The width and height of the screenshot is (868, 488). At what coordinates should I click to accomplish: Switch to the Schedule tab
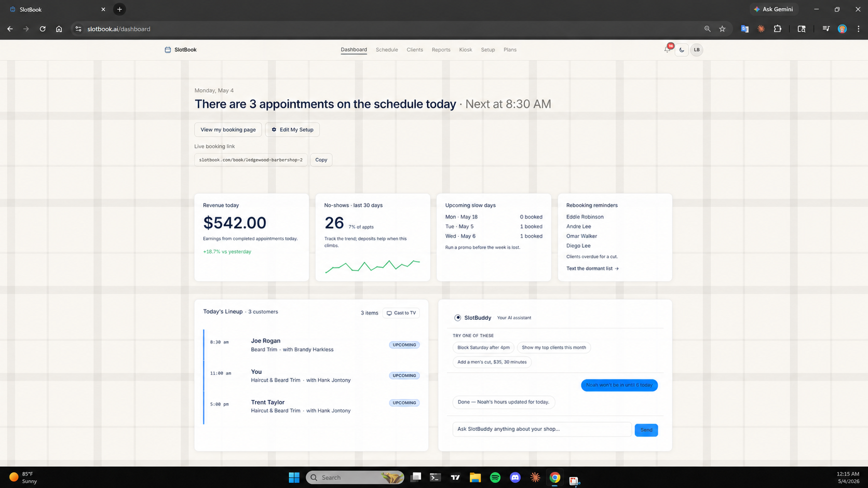[387, 50]
